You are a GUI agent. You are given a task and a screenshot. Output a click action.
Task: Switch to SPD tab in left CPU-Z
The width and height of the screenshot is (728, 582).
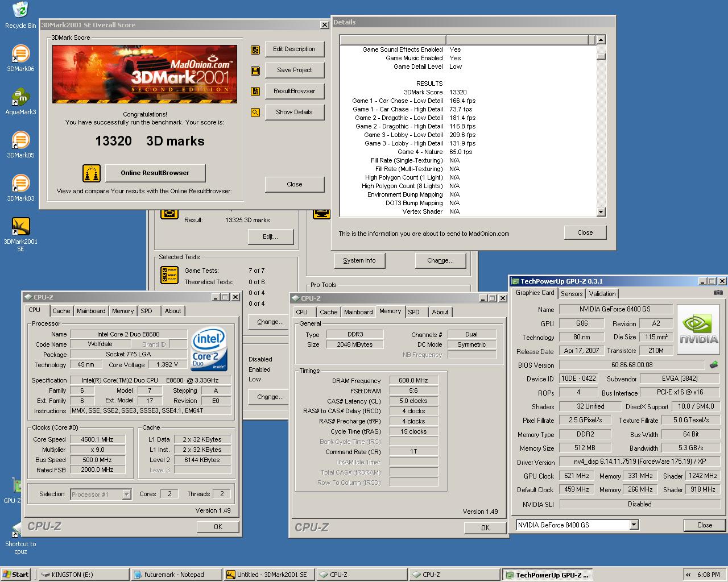(x=147, y=311)
